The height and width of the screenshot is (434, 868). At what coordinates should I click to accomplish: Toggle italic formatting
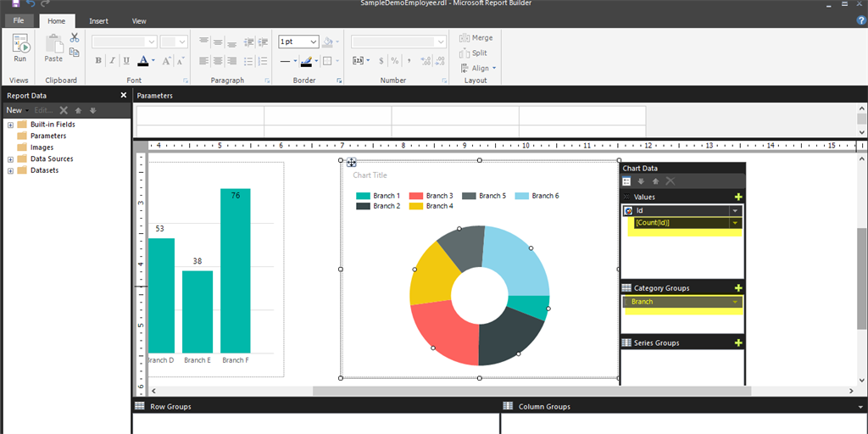(113, 61)
